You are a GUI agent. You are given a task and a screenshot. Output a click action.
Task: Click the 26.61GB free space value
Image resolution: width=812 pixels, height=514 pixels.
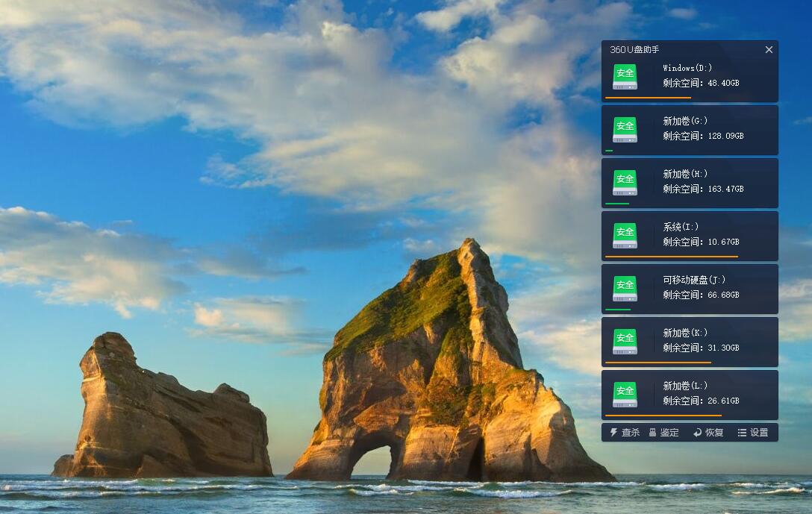click(x=723, y=401)
